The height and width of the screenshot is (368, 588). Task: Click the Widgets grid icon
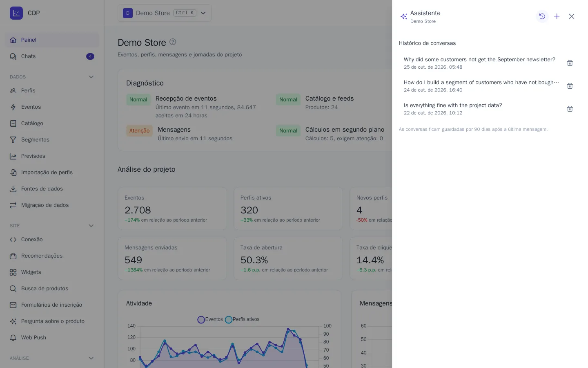pyautogui.click(x=13, y=272)
